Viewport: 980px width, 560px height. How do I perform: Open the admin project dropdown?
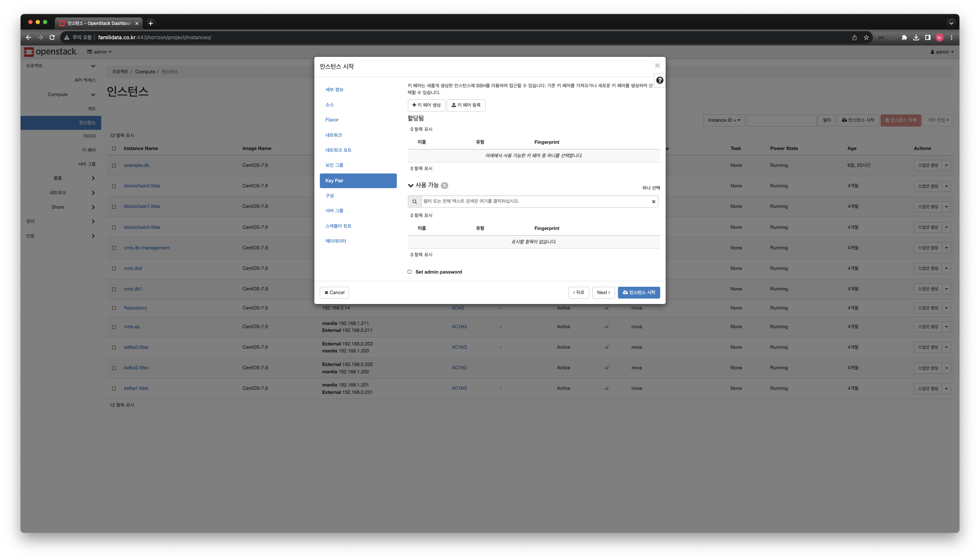tap(99, 52)
